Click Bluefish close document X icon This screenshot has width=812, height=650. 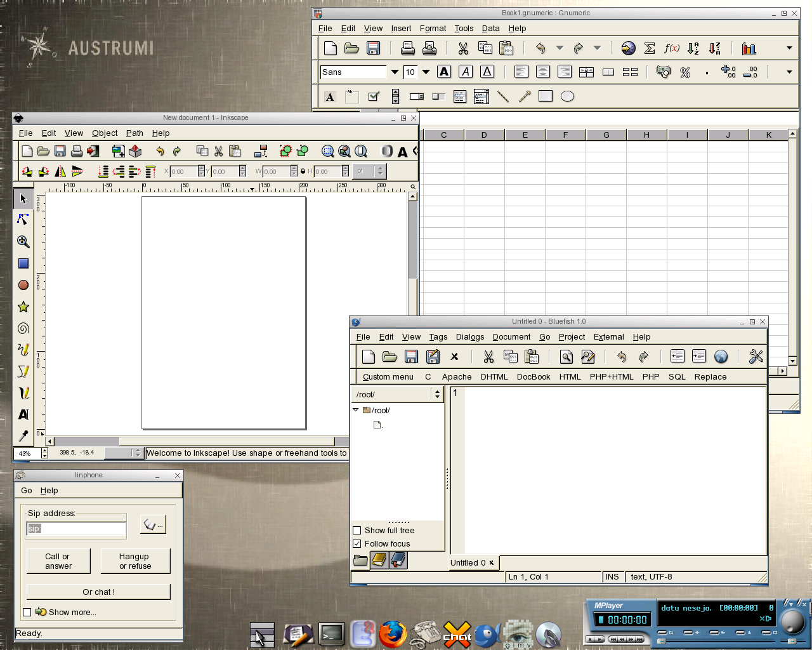point(454,357)
